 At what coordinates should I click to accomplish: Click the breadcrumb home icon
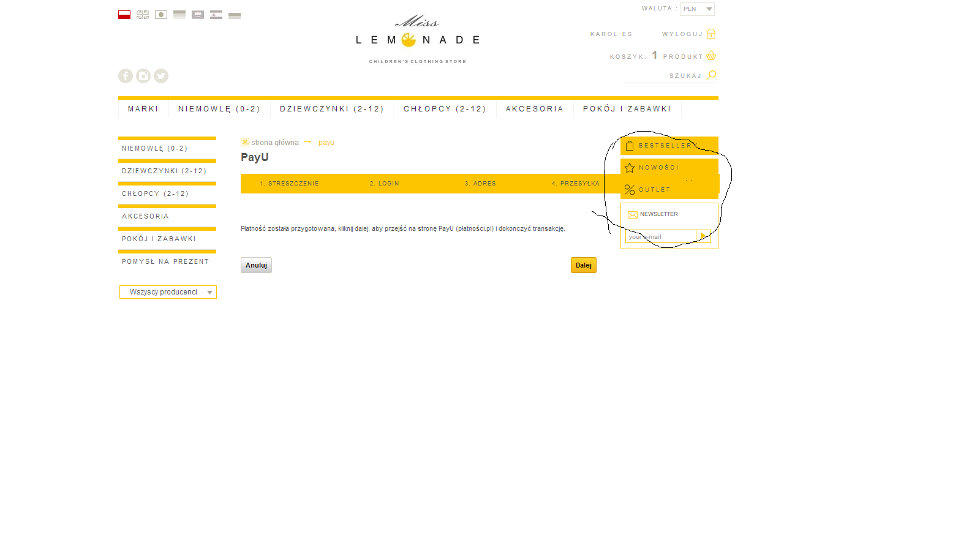(x=245, y=142)
